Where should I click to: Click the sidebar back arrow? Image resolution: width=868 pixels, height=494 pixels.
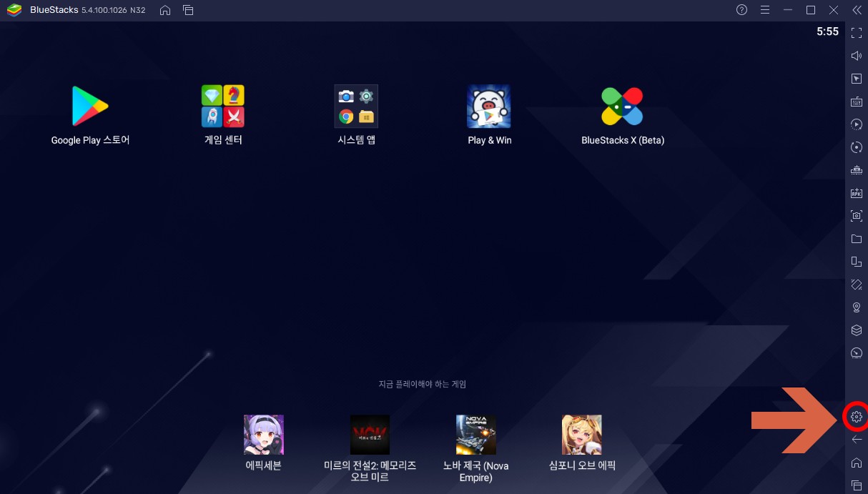[857, 440]
